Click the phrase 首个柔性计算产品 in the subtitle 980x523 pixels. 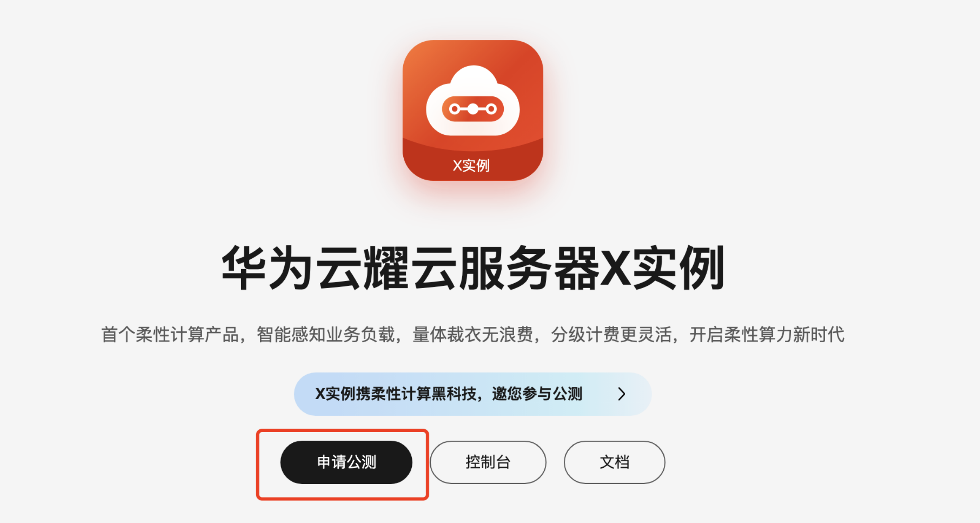[170, 335]
